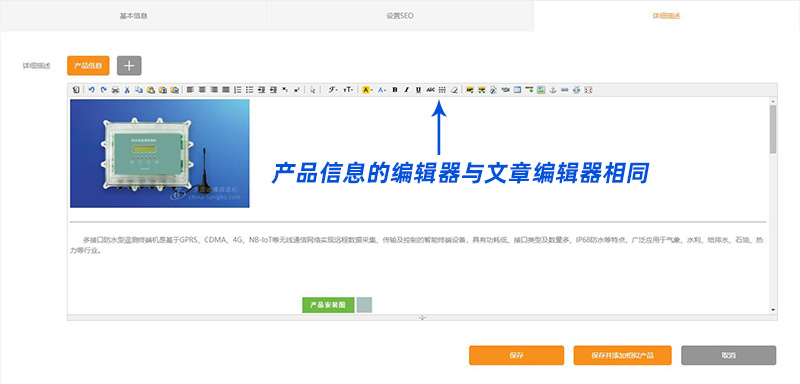Click the gray 取消 button
This screenshot has width=800, height=384.
click(x=729, y=355)
